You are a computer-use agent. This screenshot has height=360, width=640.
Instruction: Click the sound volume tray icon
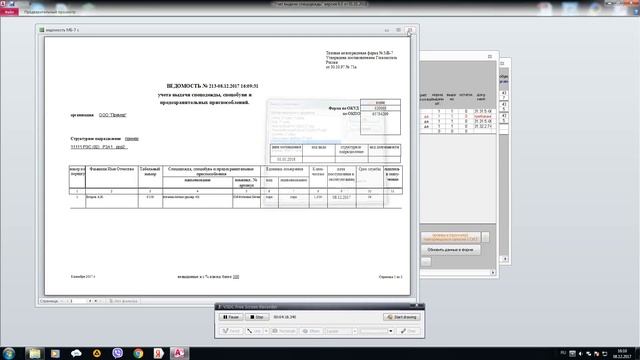click(x=580, y=354)
